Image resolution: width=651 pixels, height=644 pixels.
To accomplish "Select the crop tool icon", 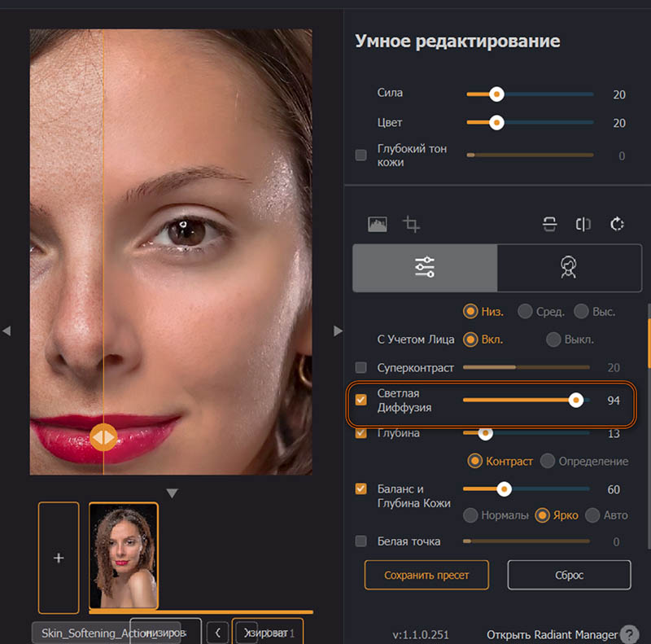I will pyautogui.click(x=411, y=225).
